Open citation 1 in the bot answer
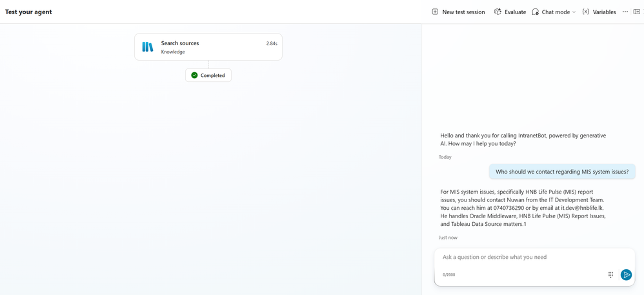 click(x=525, y=224)
